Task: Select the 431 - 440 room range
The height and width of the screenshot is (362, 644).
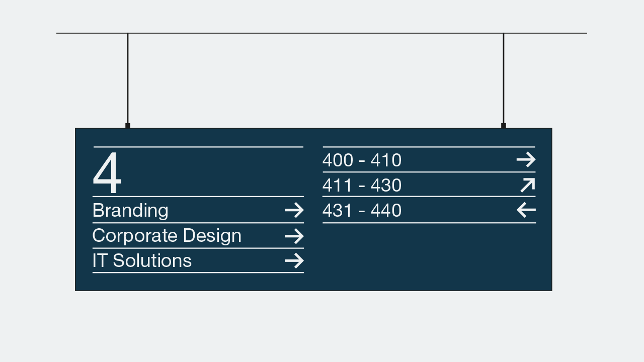Action: point(362,210)
